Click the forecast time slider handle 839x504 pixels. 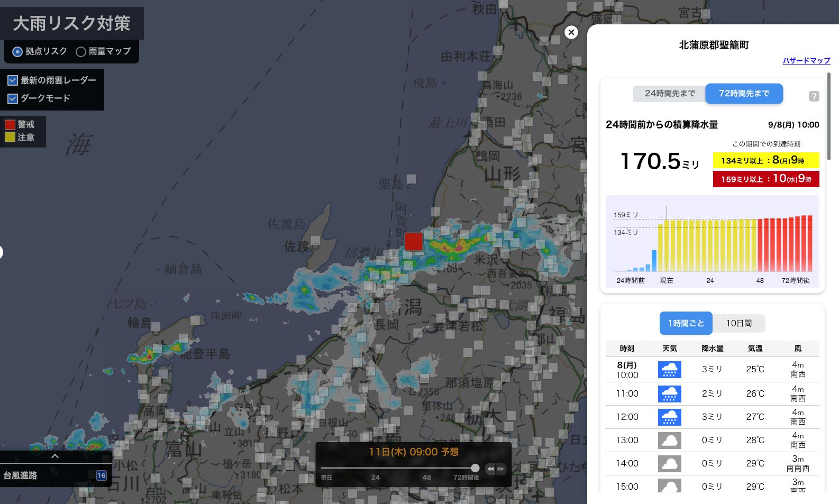click(475, 468)
